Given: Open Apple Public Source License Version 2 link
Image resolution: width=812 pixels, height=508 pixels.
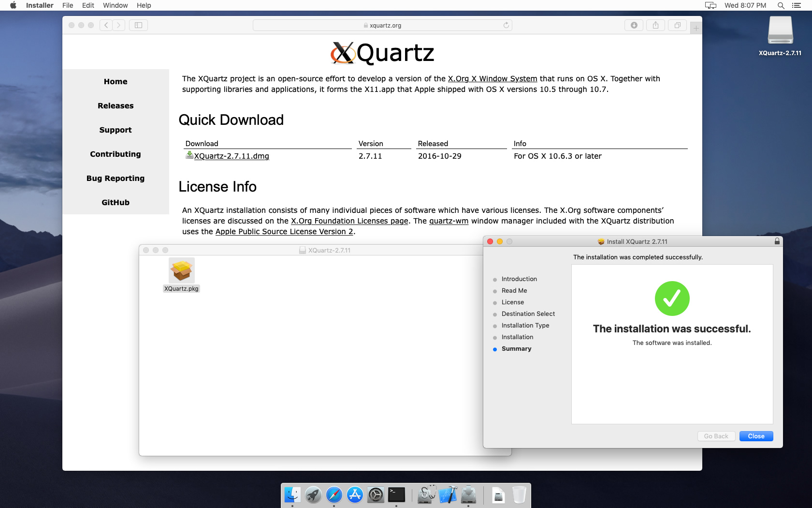Looking at the screenshot, I should pos(284,232).
